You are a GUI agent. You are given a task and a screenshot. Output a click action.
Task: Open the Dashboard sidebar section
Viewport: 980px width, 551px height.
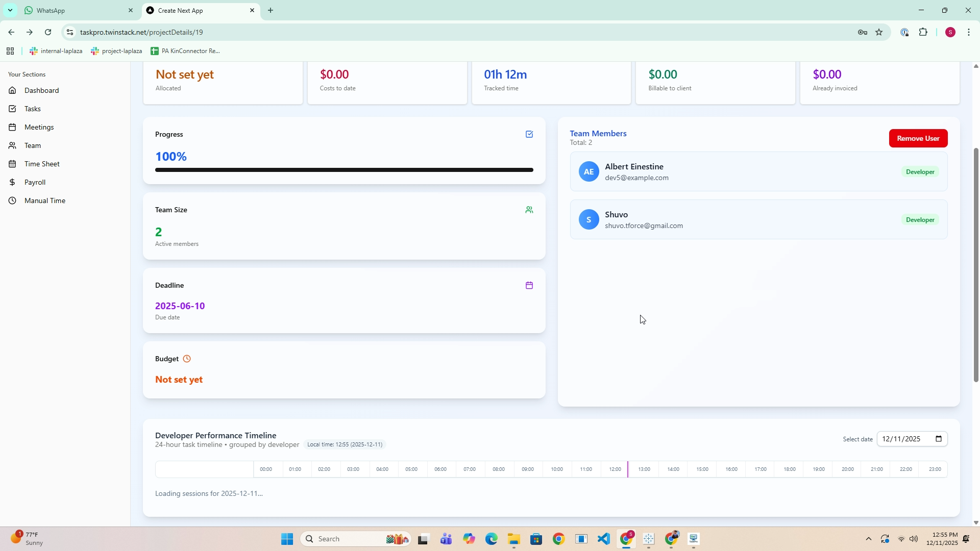tap(41, 90)
